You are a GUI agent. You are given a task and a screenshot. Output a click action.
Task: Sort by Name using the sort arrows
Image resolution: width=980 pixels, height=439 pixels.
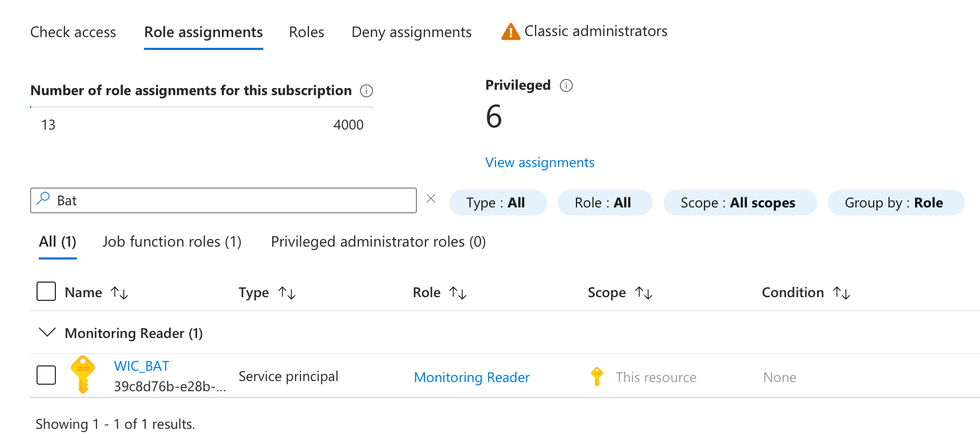point(119,293)
